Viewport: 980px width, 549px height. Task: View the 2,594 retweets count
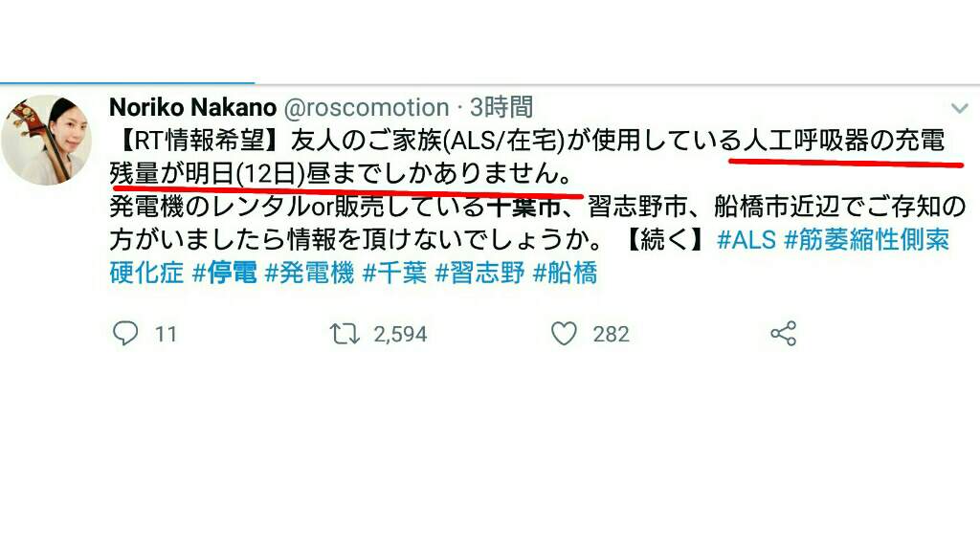pyautogui.click(x=400, y=334)
